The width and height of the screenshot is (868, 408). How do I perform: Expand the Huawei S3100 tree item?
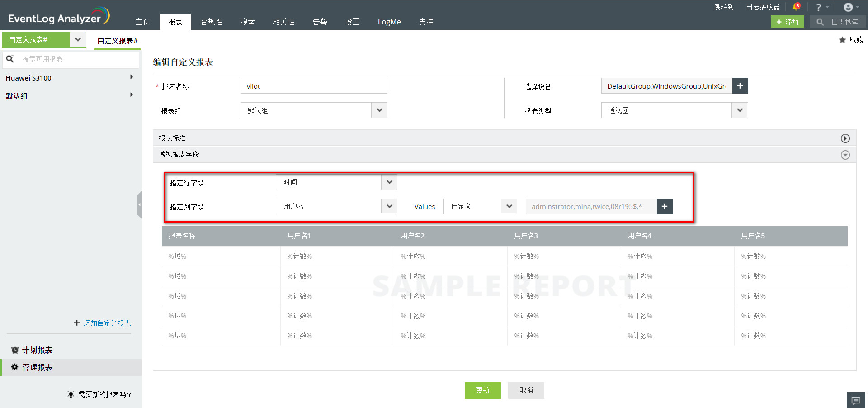click(x=131, y=77)
